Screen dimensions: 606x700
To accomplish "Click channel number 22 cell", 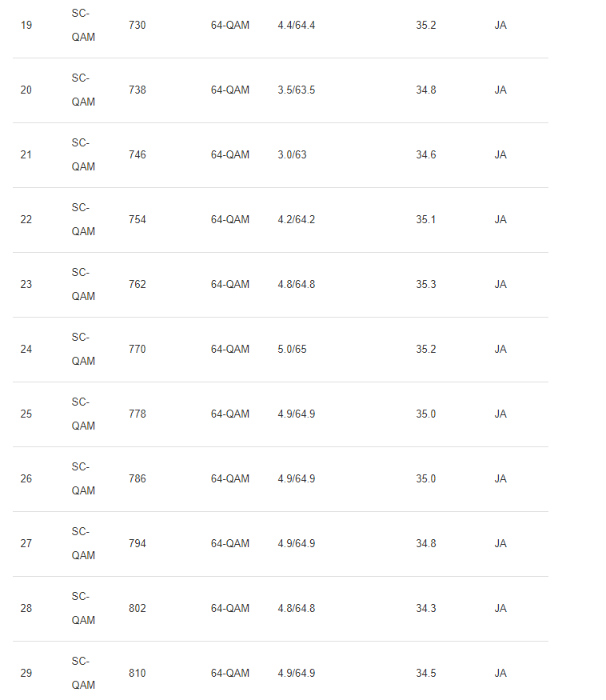I will (x=26, y=220).
